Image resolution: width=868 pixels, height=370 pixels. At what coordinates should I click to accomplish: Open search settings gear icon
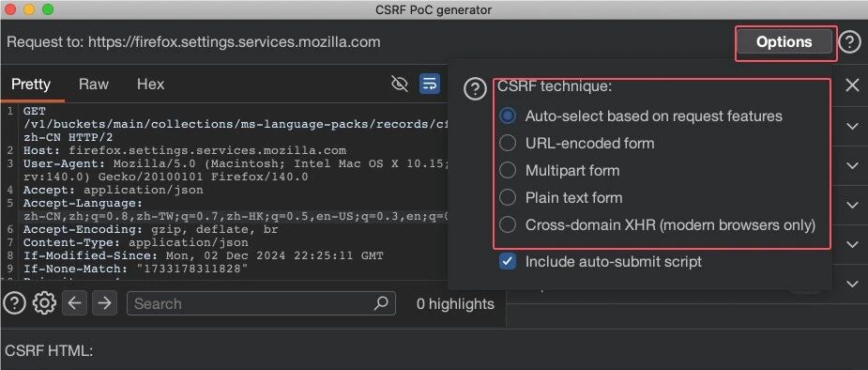click(x=44, y=303)
